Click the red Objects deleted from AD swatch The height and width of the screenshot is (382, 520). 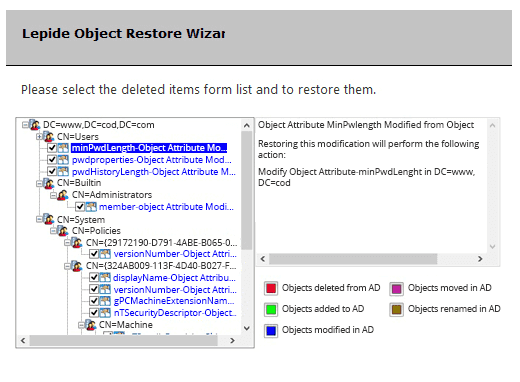[271, 288]
